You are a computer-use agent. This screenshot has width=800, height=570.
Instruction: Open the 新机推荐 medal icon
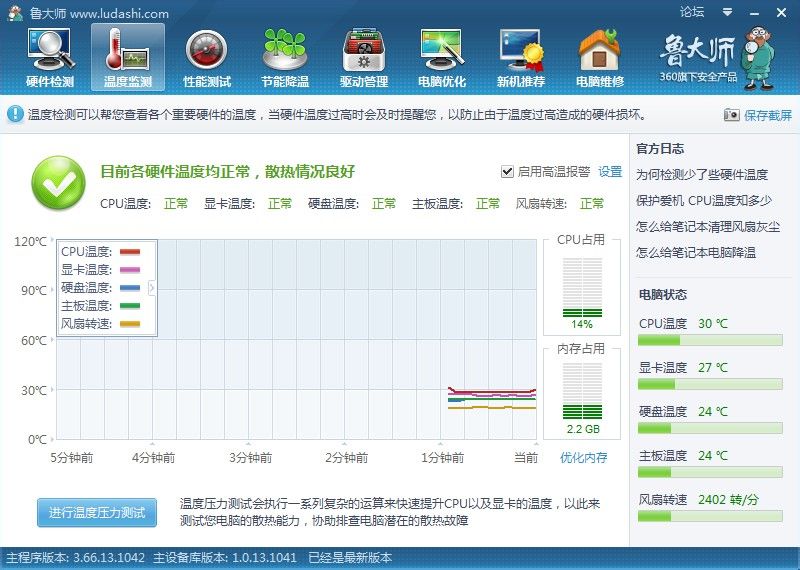tap(521, 57)
